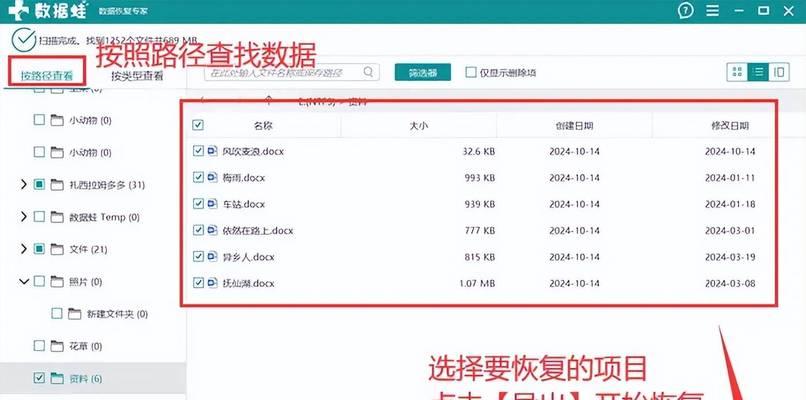Select file name 依然在路上.docx
Viewport: 806px width, 400px height.
[258, 230]
